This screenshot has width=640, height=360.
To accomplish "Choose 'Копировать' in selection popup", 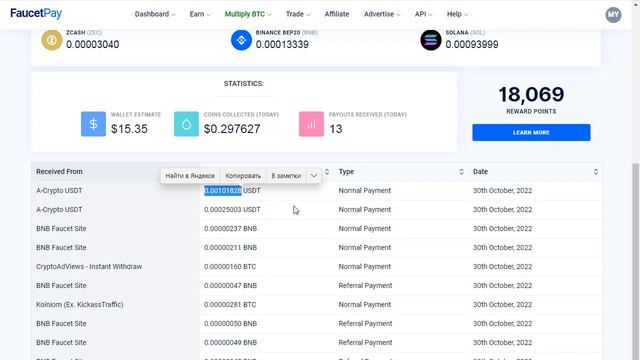I will pyautogui.click(x=243, y=176).
